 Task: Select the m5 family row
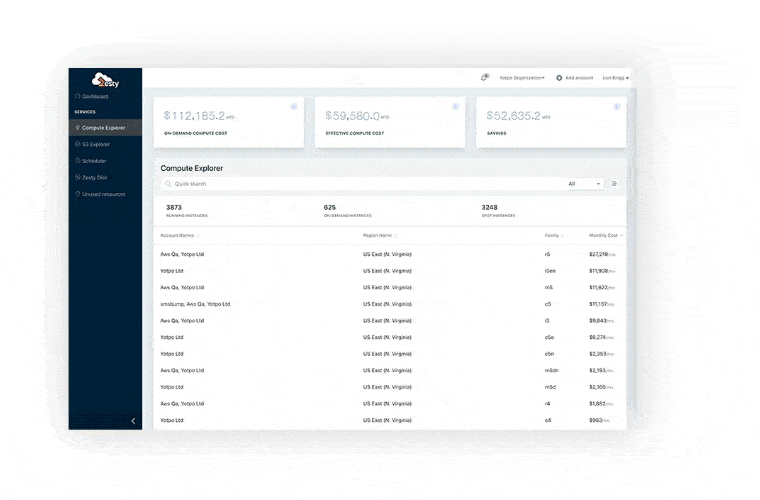coord(390,287)
